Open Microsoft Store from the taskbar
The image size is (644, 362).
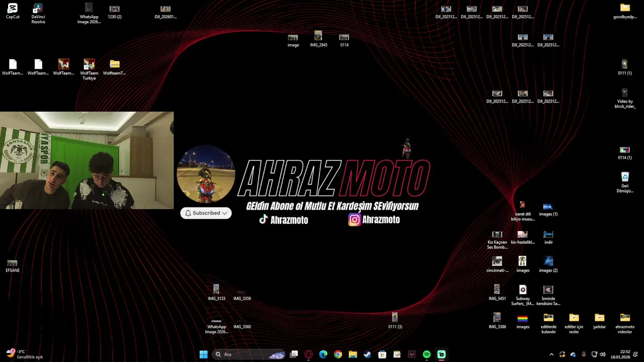coord(382,354)
